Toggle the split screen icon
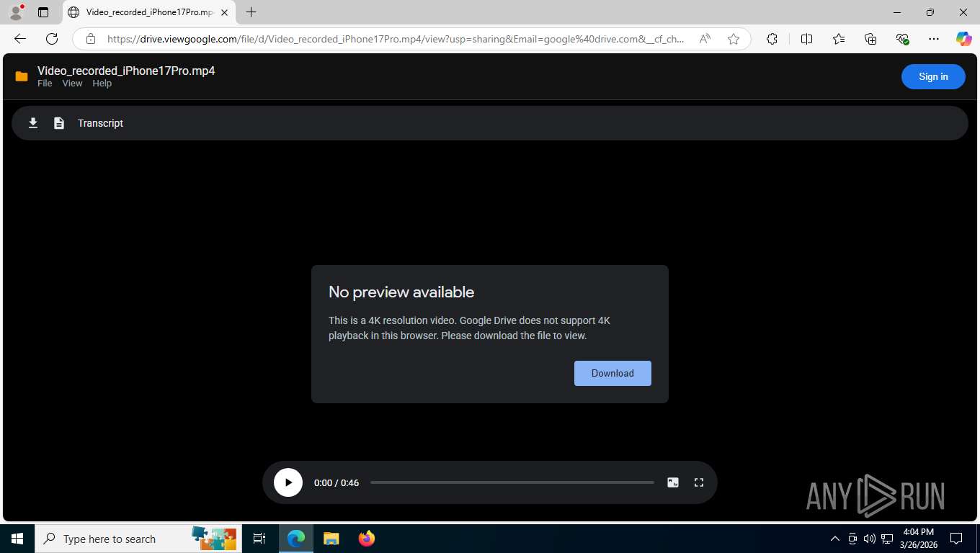Screen dimensions: 980x553 point(807,39)
